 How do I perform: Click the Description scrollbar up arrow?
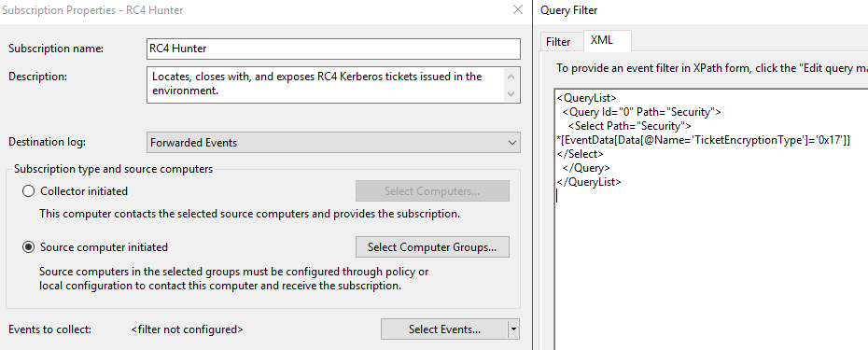[511, 77]
